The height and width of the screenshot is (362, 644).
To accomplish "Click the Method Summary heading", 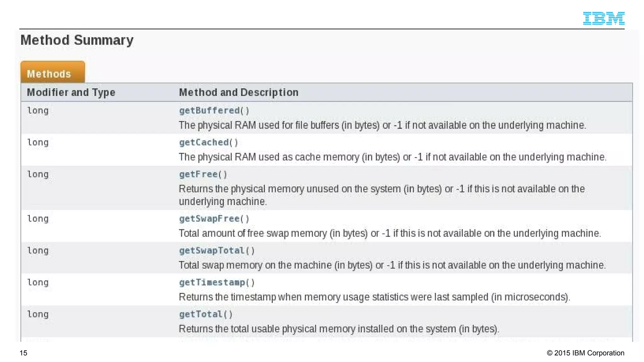I will point(77,40).
